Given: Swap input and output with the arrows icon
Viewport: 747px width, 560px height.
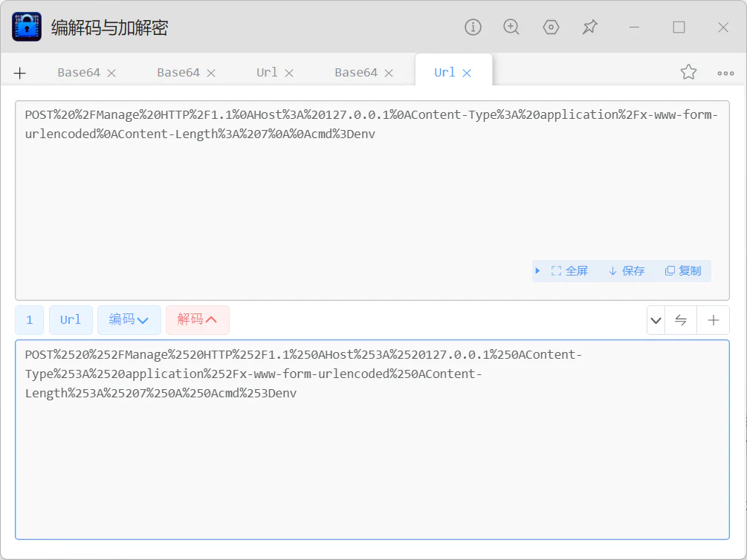Looking at the screenshot, I should pyautogui.click(x=681, y=320).
